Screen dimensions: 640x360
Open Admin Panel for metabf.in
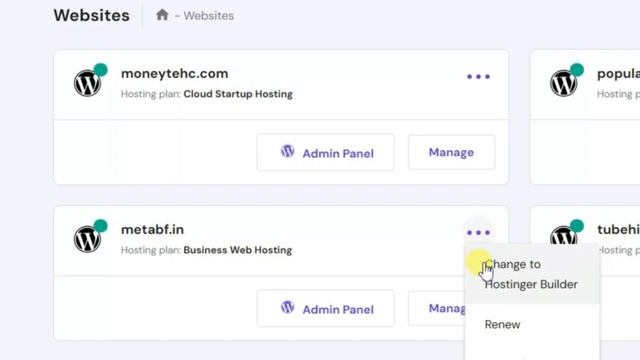click(x=325, y=309)
